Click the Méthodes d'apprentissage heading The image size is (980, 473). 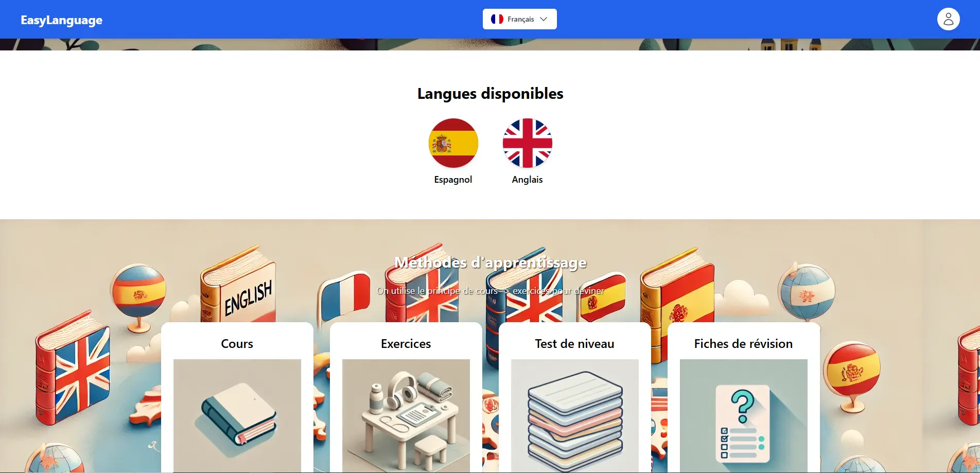[x=490, y=262]
